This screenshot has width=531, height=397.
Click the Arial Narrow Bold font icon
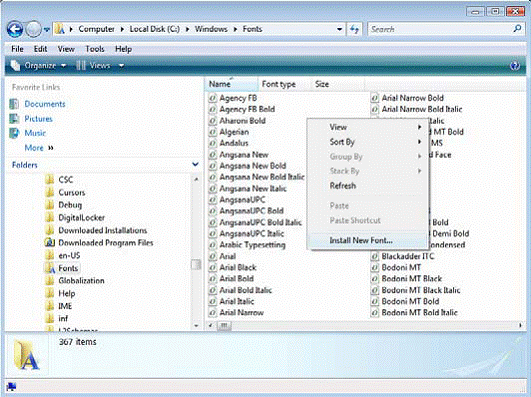pyautogui.click(x=374, y=98)
